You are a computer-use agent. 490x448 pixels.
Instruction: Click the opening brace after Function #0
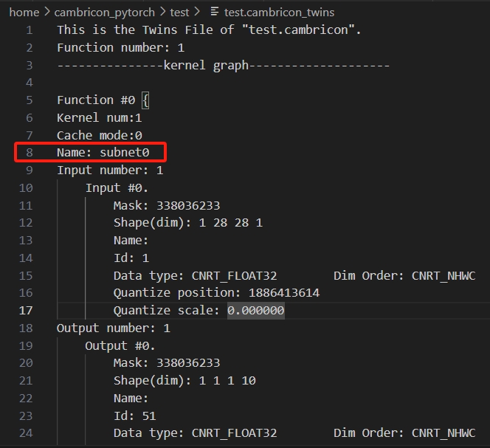pyautogui.click(x=145, y=100)
